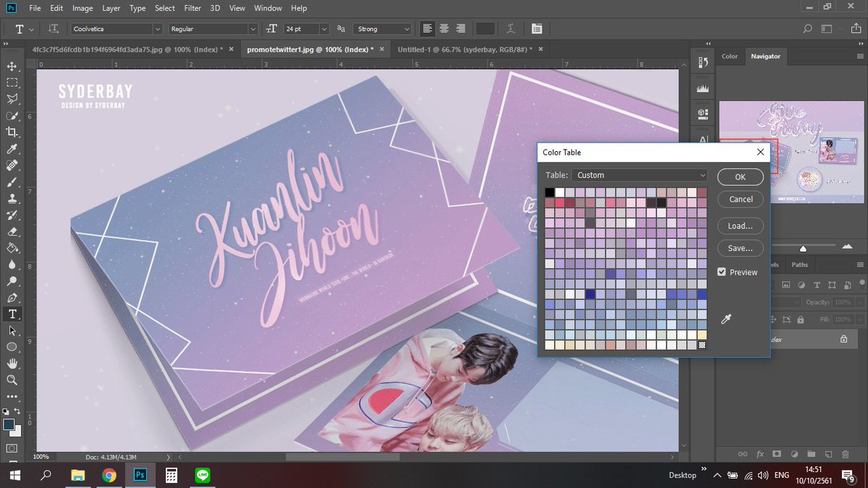The image size is (868, 488).
Task: Open the extra tools ellipsis menu
Action: pos(12,396)
